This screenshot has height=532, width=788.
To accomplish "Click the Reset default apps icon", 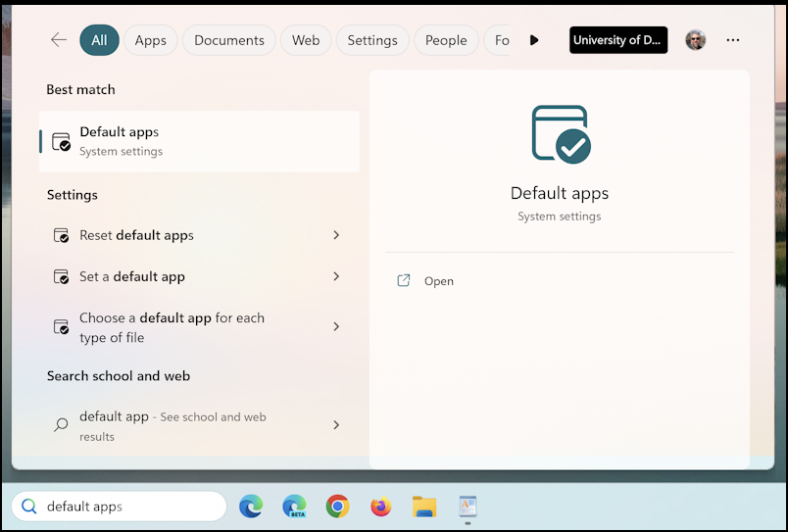I will 62,235.
